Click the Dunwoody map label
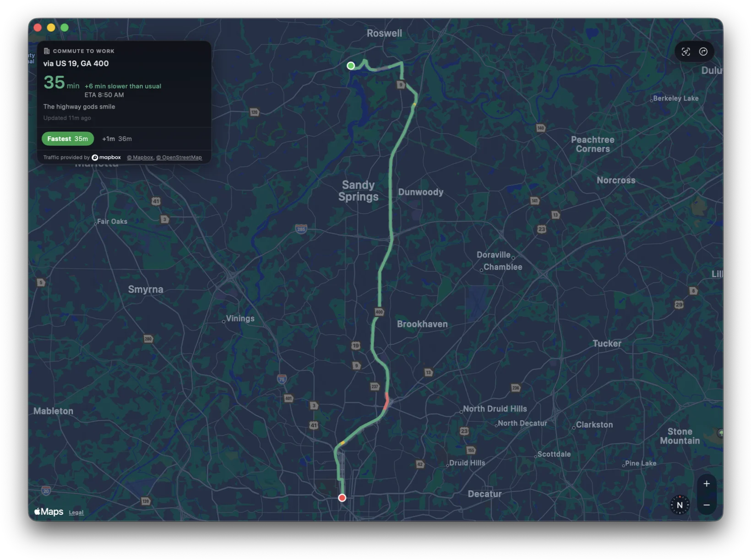The image size is (751, 560). click(420, 192)
